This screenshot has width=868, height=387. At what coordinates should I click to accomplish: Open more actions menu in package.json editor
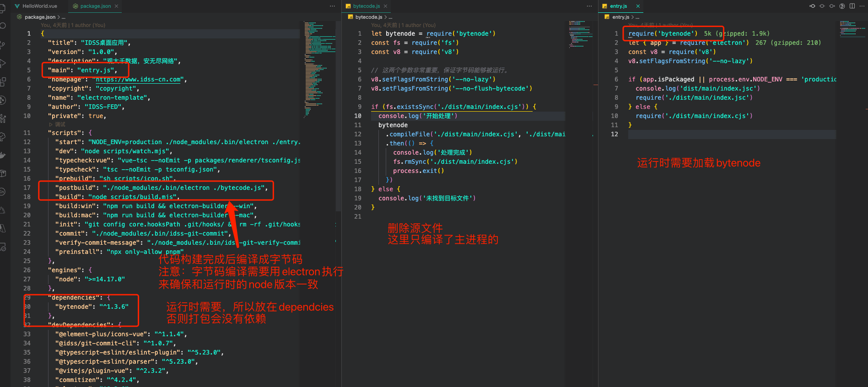point(332,6)
